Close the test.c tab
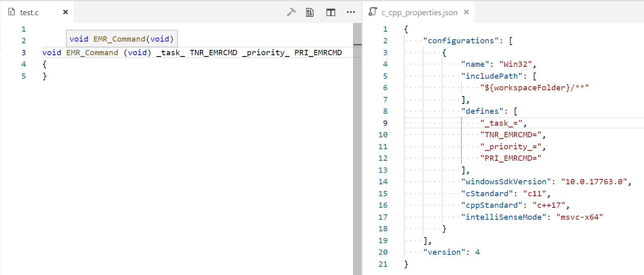Viewport: 644px width, 275px height. pyautogui.click(x=65, y=12)
